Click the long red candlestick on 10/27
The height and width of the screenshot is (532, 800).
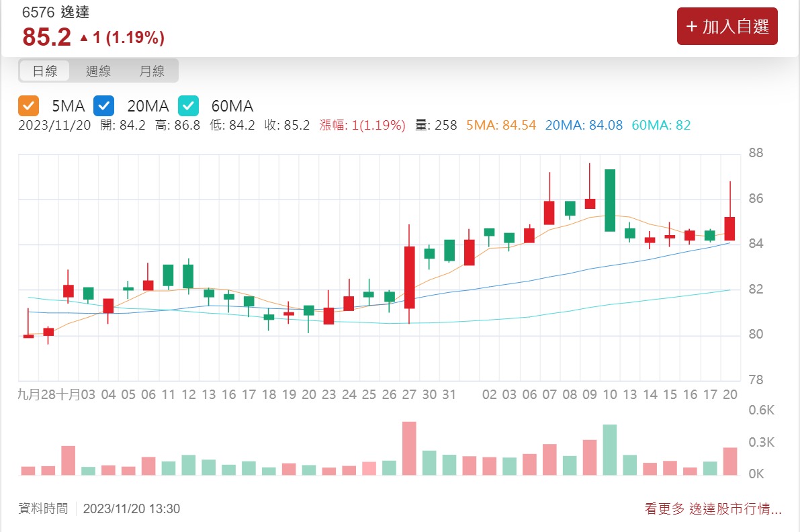[409, 275]
